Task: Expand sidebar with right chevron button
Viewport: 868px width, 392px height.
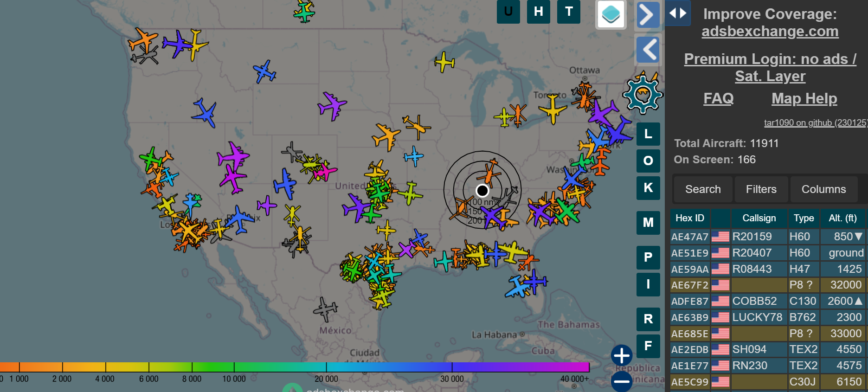Action: 648,15
